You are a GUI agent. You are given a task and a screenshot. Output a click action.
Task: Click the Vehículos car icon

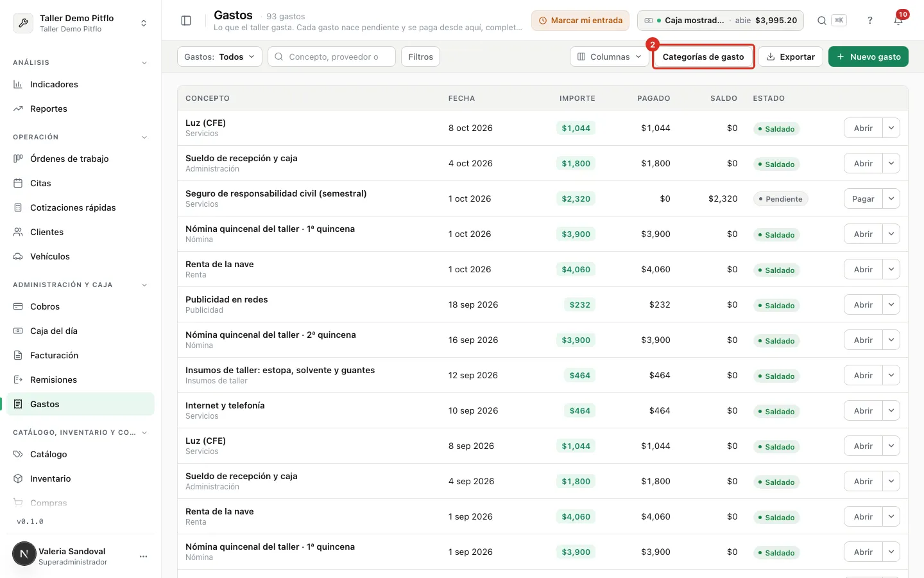18,256
